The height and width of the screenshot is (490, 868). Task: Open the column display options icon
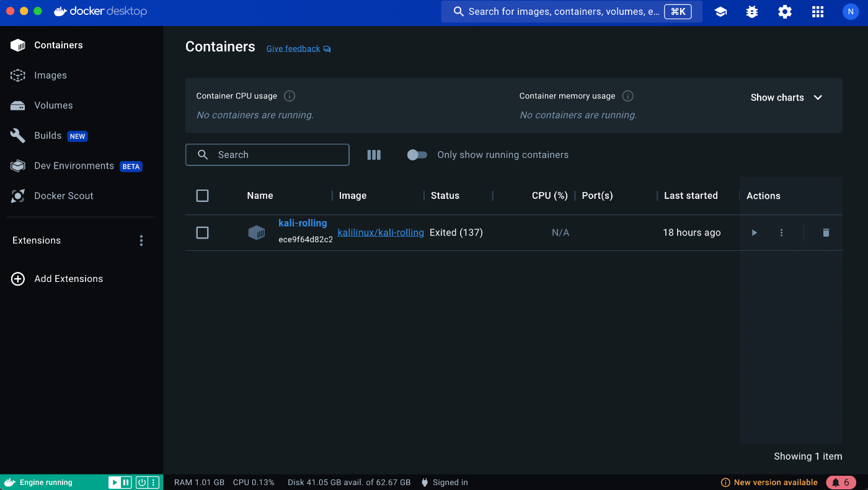[x=374, y=155]
